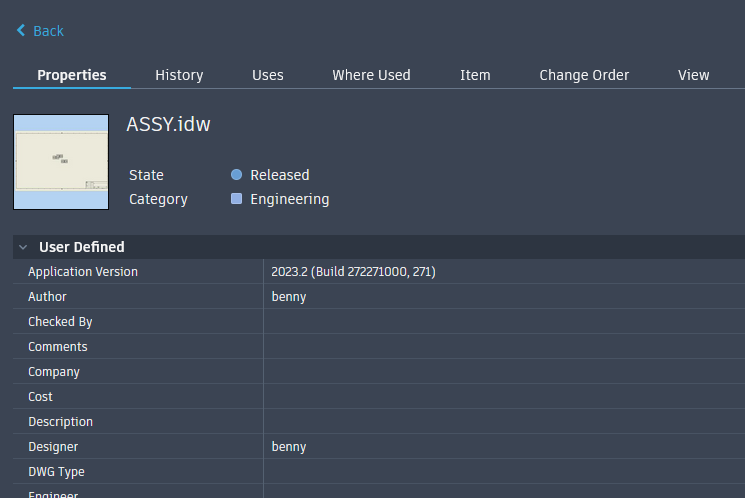Click the Engineering category square icon
This screenshot has width=745, height=498.
tap(236, 199)
